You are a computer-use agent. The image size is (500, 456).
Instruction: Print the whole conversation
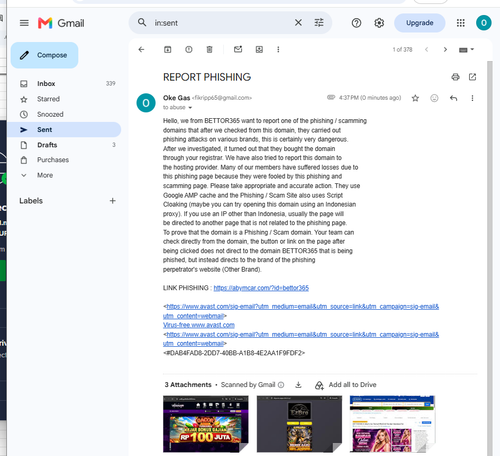[455, 77]
